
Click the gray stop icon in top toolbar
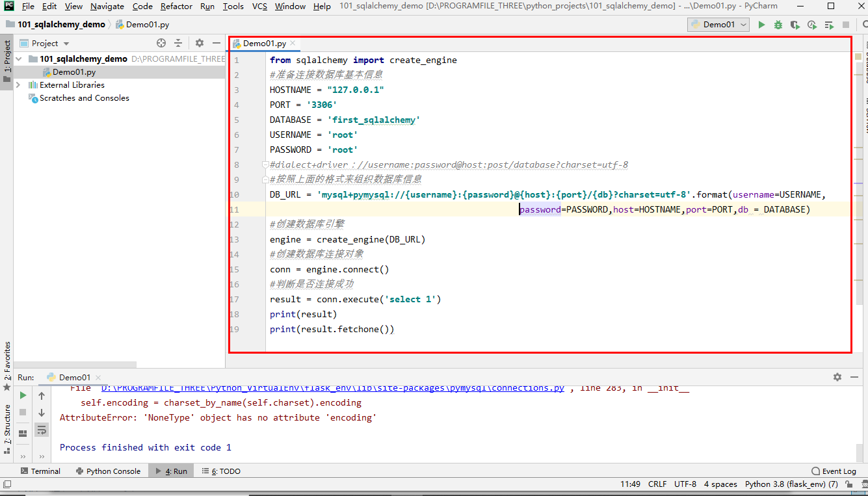click(846, 25)
